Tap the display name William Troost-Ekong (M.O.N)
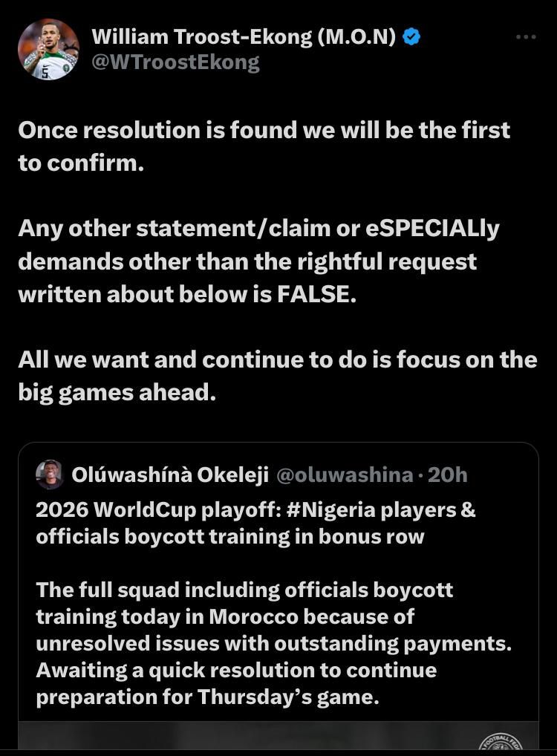The height and width of the screenshot is (756, 557). click(244, 36)
